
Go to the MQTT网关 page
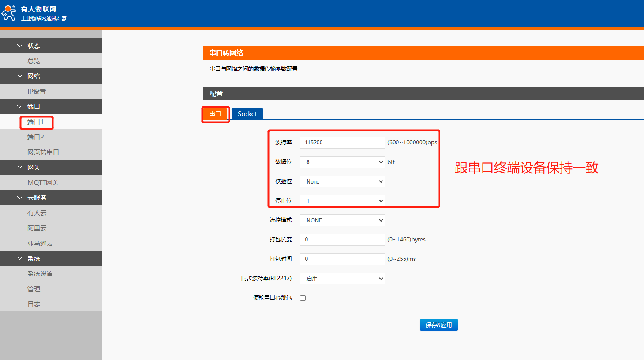tap(43, 182)
